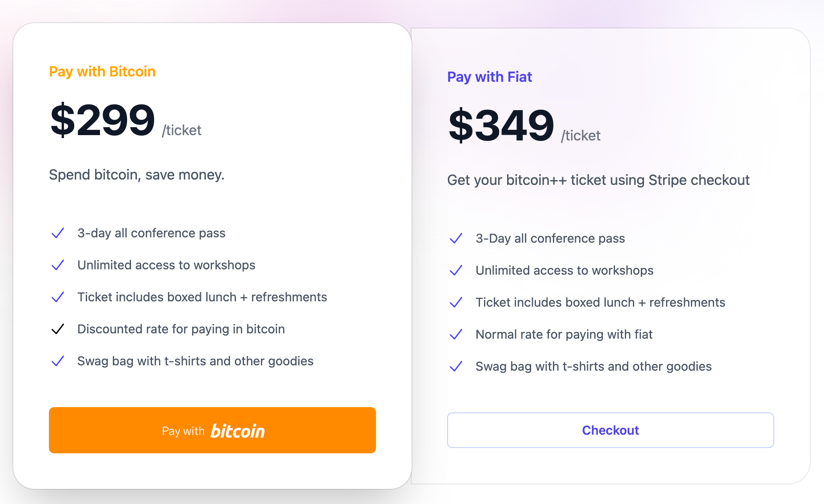Screen dimensions: 824x504
Task: Click checkmark by Bitcoin card's Swag bag item
Action: tap(58, 361)
